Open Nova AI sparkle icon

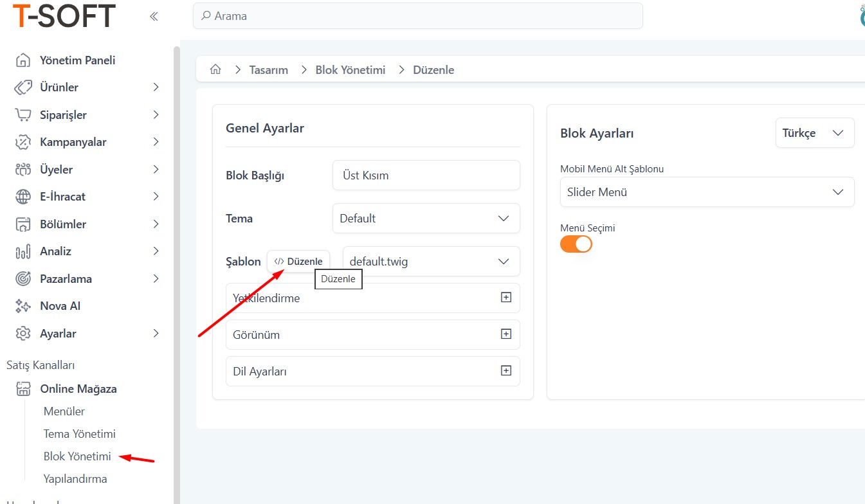pyautogui.click(x=23, y=306)
